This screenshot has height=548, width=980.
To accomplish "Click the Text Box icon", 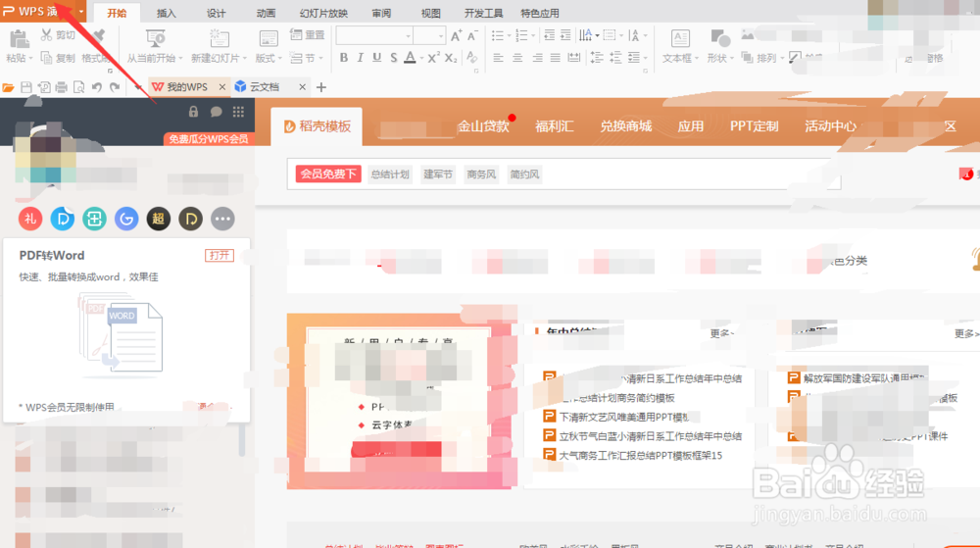I will click(680, 39).
